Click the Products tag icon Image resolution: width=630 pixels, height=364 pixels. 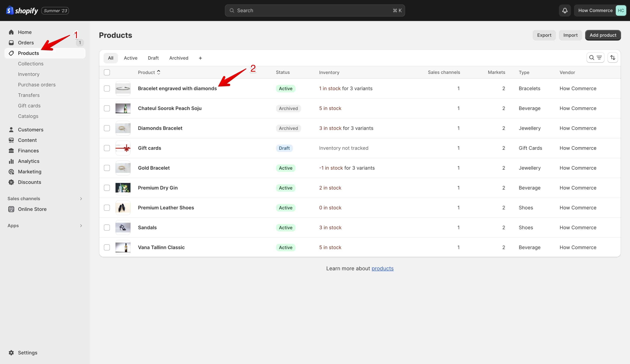coord(11,53)
